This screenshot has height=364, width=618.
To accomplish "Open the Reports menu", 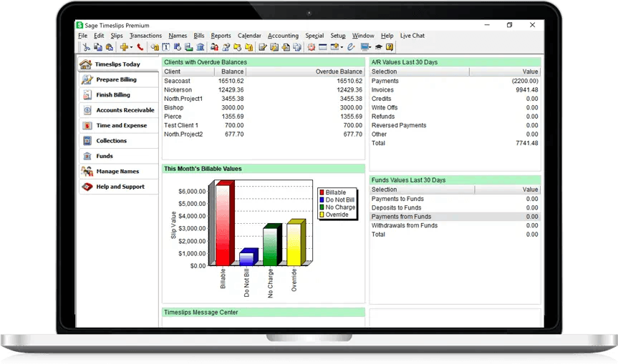I will pyautogui.click(x=221, y=36).
